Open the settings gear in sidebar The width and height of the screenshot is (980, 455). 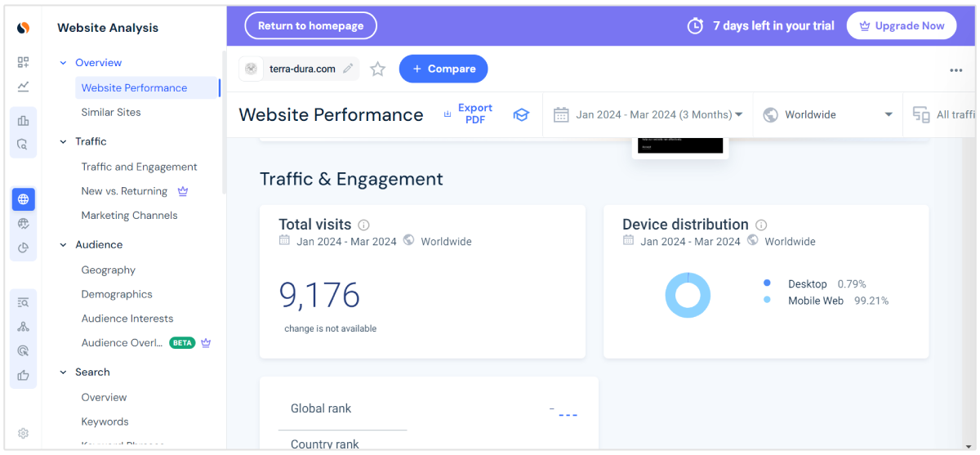23,433
